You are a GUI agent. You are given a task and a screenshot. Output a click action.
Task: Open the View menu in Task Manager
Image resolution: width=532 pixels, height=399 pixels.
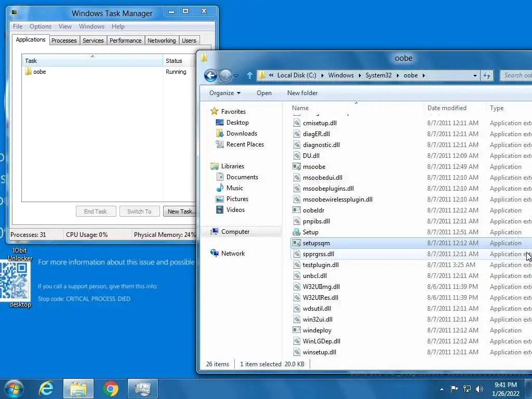point(65,26)
